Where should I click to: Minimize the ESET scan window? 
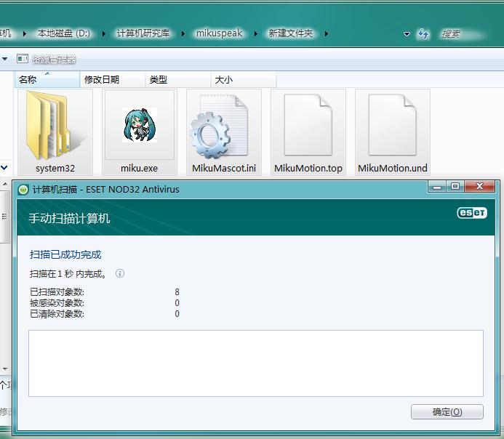tap(437, 187)
